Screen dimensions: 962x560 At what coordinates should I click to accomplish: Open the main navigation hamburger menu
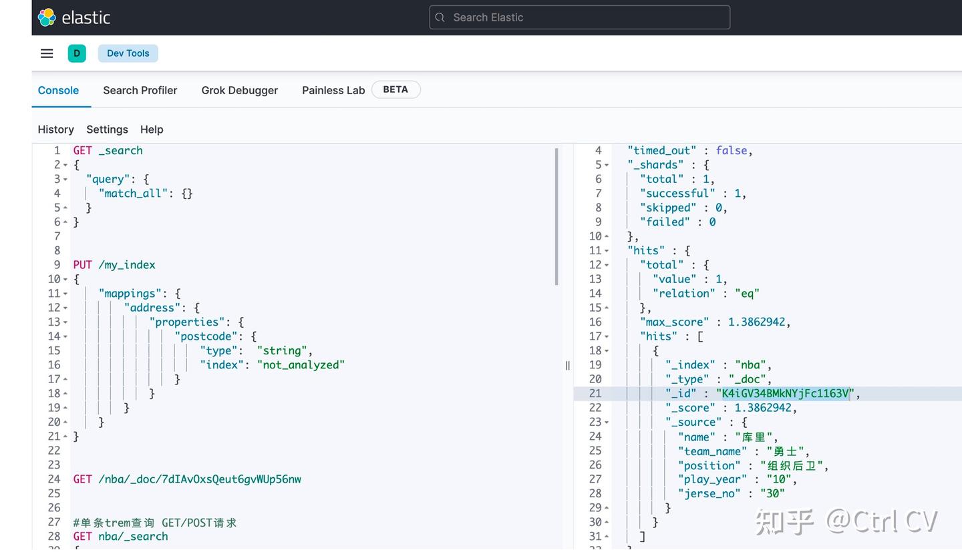point(46,53)
